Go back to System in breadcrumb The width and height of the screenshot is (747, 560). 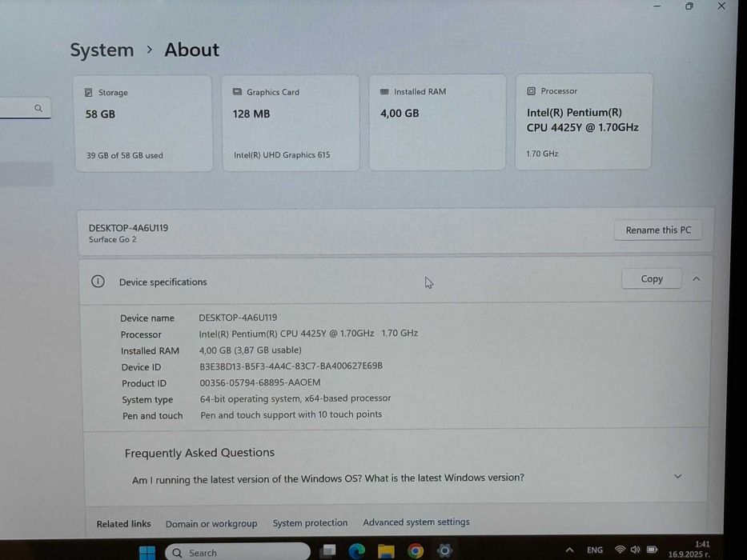click(x=102, y=50)
